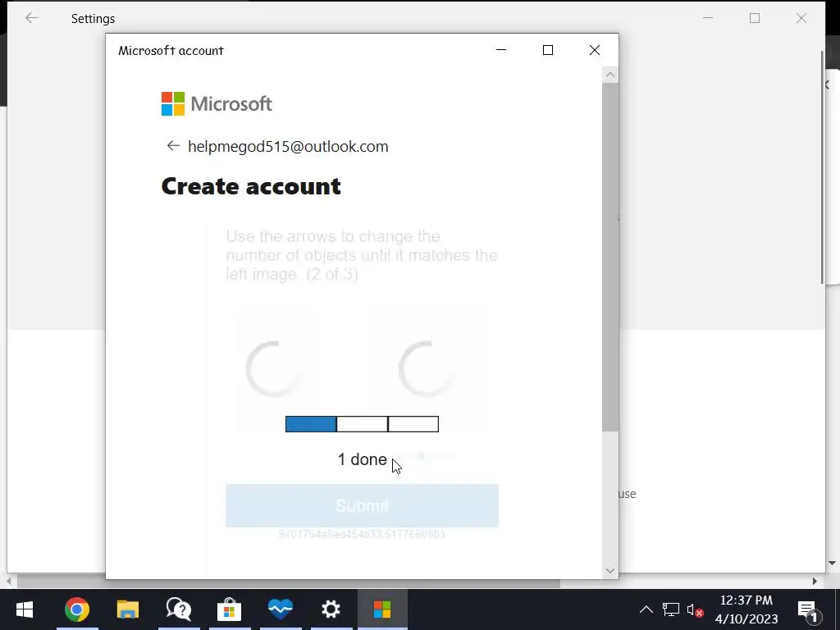Viewport: 840px width, 630px height.
Task: Click the Microsoft account dialog scrollbar thumb
Action: [610, 257]
